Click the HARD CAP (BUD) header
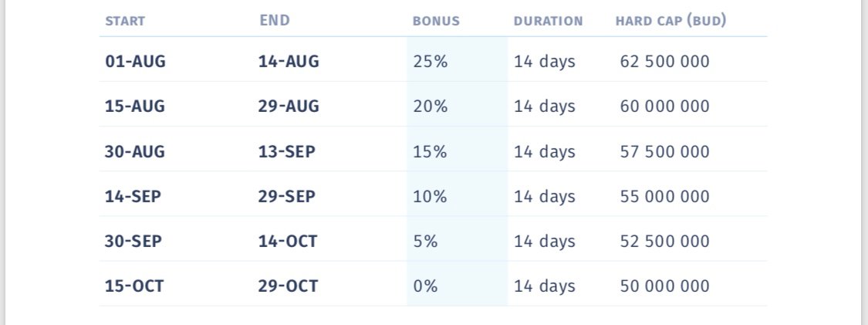 coord(671,21)
